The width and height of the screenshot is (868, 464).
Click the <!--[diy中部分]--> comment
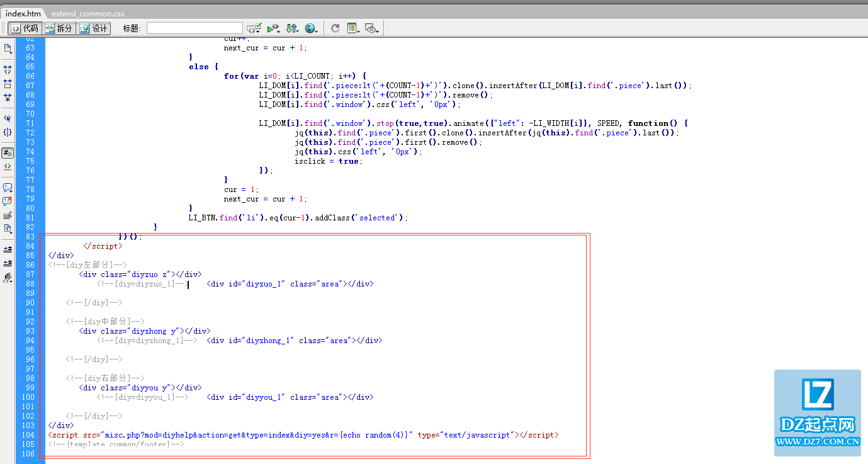click(105, 322)
